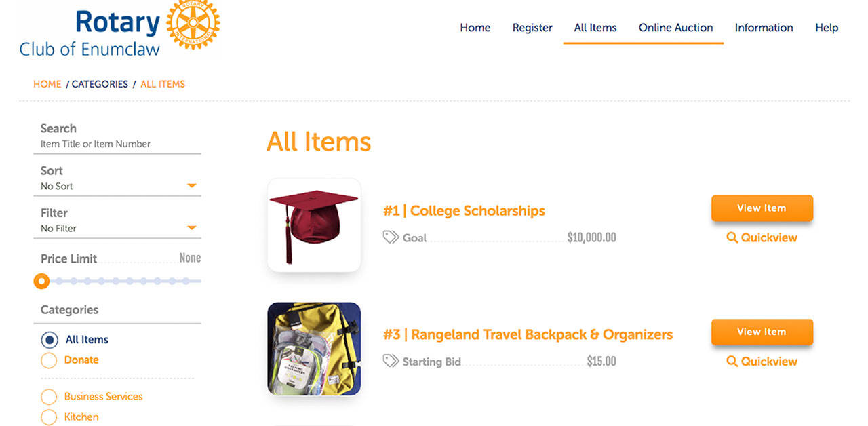This screenshot has height=426, width=868.
Task: Open the graduation cap item thumbnail
Action: point(314,225)
